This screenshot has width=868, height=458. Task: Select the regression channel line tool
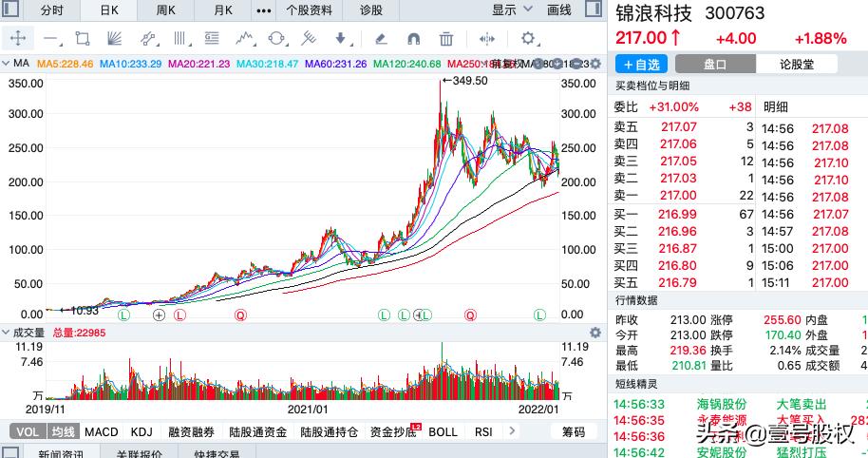tap(148, 38)
